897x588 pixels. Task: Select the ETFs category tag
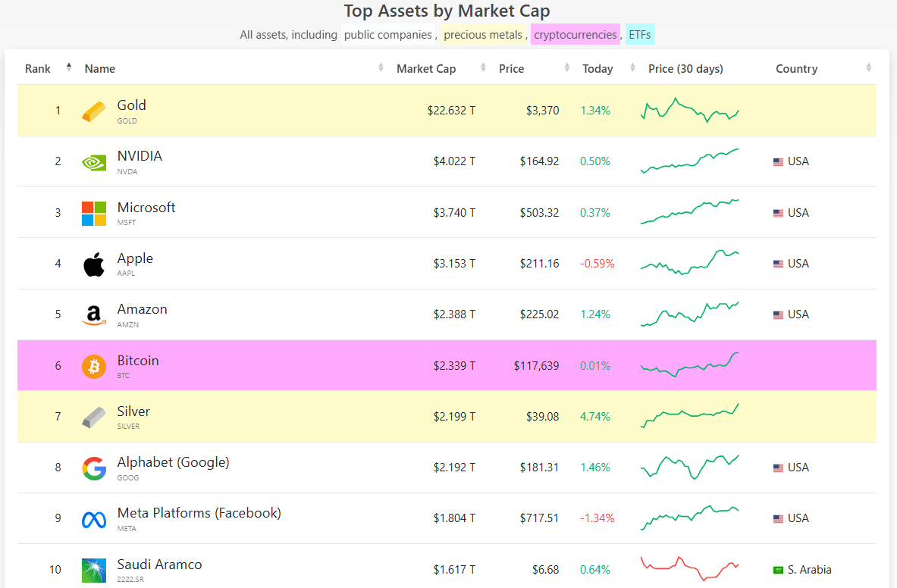coord(639,35)
